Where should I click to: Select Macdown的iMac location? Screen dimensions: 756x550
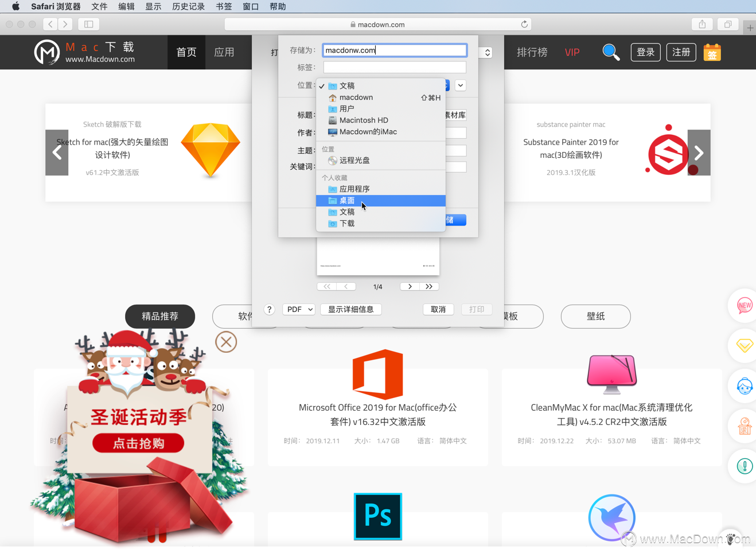coord(381,131)
